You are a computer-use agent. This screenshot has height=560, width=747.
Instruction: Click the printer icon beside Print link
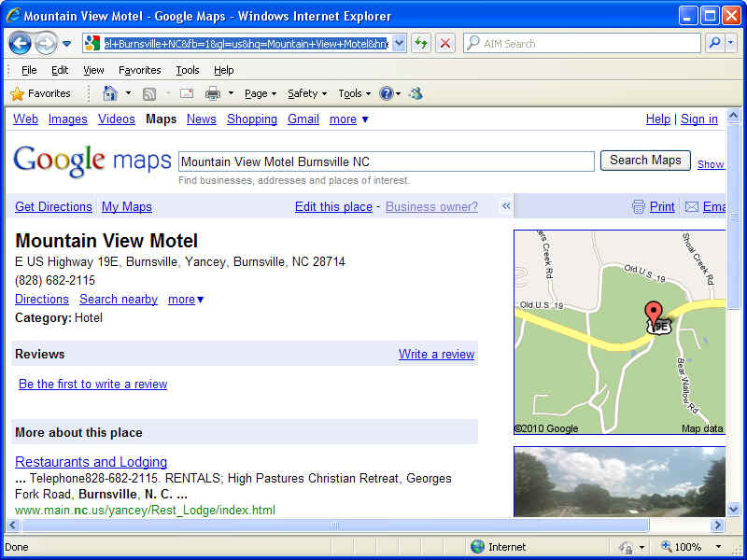point(639,206)
